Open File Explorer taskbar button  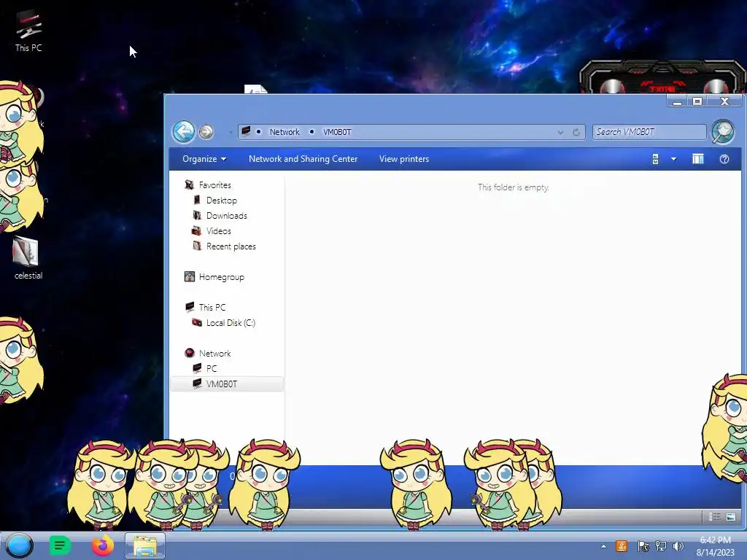click(x=145, y=545)
